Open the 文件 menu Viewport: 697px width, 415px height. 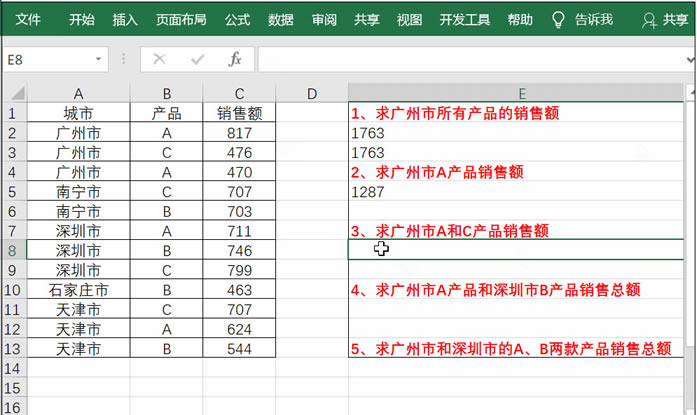pos(28,19)
